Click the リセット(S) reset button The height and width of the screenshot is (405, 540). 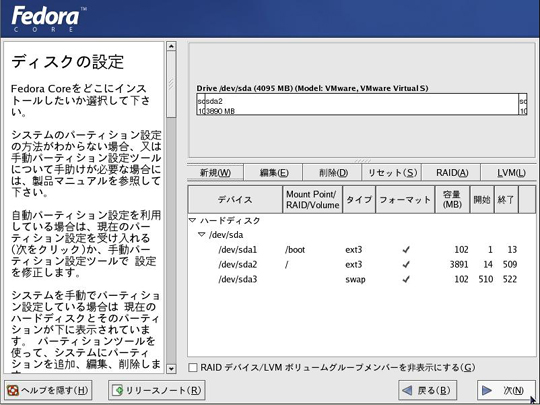392,173
